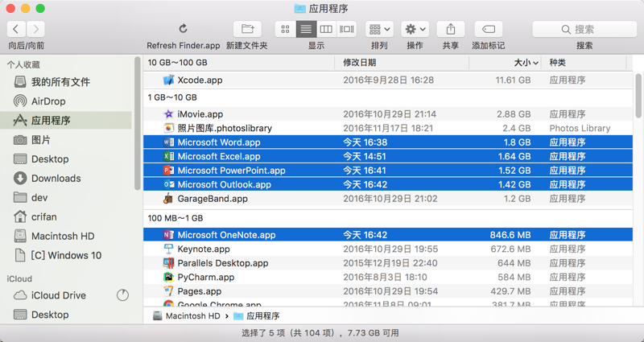This screenshot has width=644, height=342.
Task: Click the iMovie.app star icon
Action: click(168, 114)
